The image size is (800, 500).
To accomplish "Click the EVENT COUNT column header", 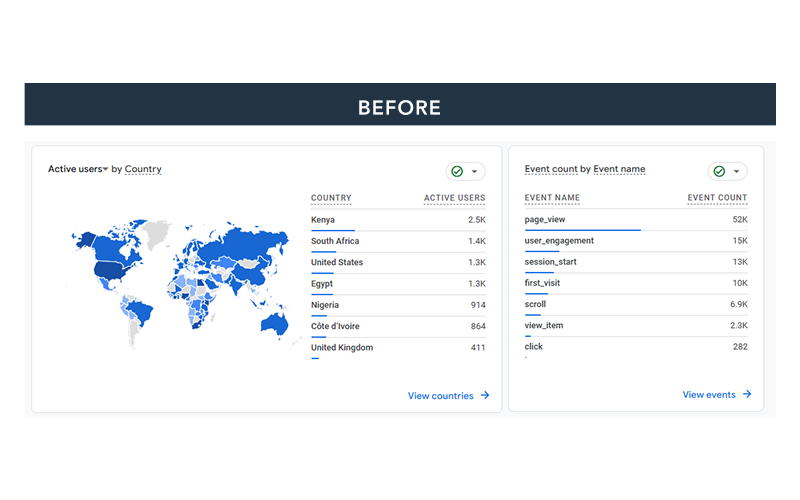I will tap(717, 197).
